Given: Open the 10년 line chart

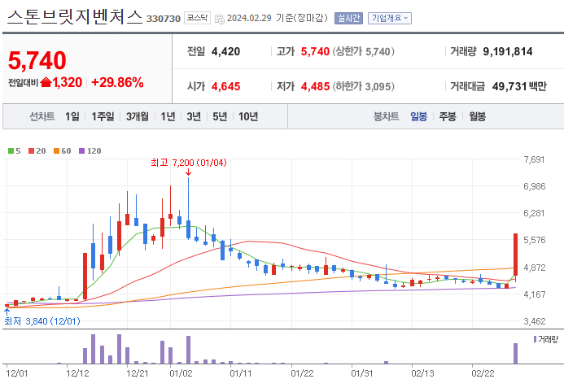Looking at the screenshot, I should click(248, 116).
